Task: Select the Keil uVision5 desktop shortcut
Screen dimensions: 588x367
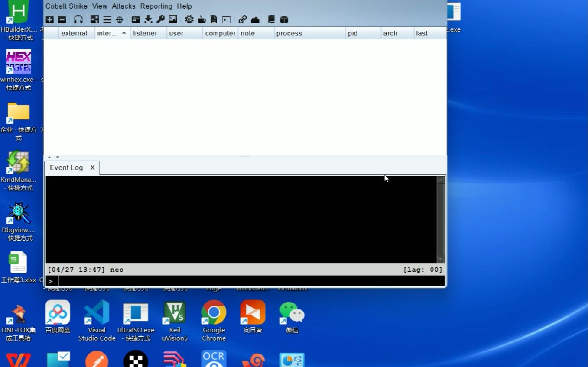Action: click(175, 321)
